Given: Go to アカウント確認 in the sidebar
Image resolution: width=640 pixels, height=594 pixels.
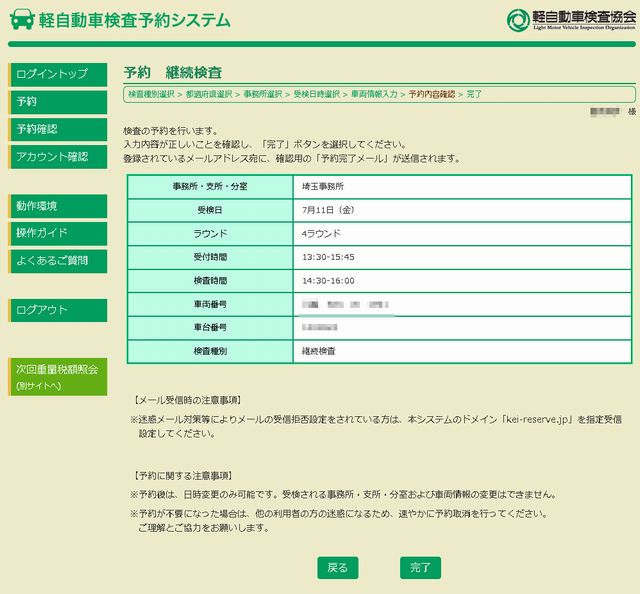Looking at the screenshot, I should coord(58,156).
